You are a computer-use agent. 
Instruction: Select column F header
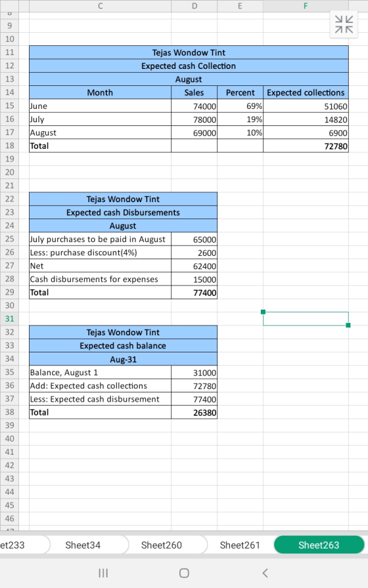[306, 6]
